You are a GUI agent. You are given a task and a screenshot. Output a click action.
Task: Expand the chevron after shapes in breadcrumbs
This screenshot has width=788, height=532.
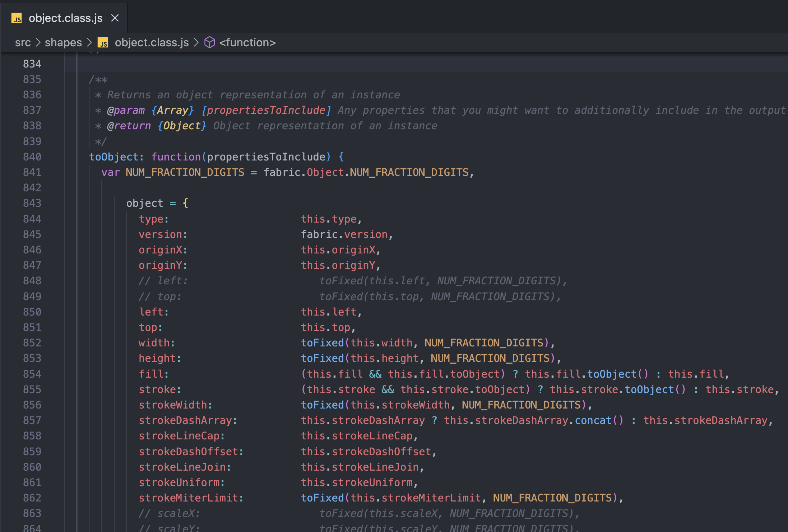[x=90, y=42]
